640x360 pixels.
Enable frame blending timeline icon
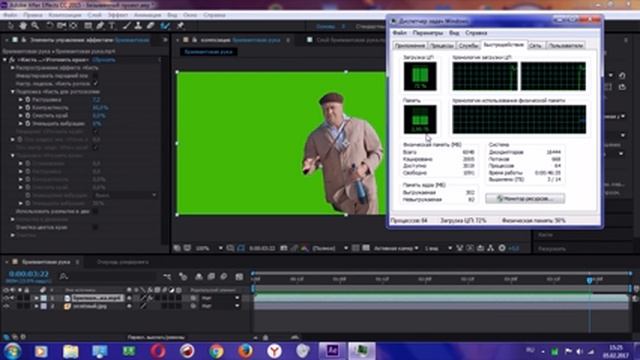(x=211, y=277)
